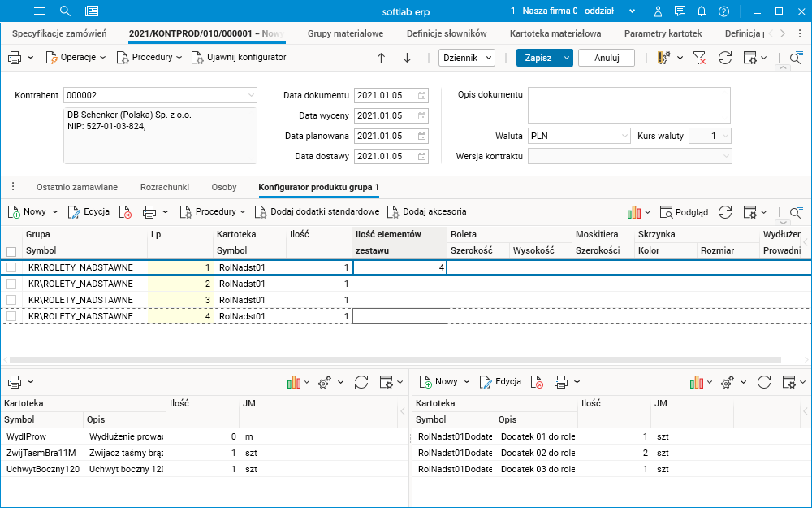Move to previous record with up arrow
The image size is (812, 508).
coord(381,58)
